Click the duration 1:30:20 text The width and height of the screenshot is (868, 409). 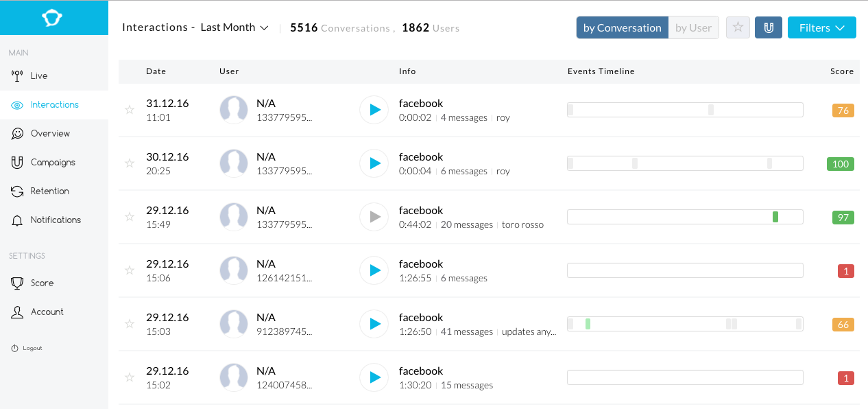coord(415,385)
